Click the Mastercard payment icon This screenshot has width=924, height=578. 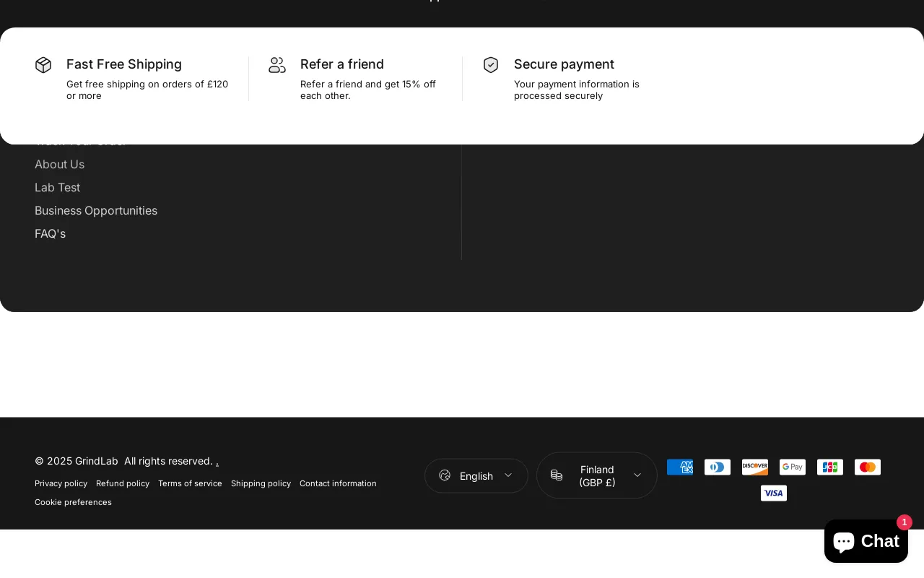point(868,467)
